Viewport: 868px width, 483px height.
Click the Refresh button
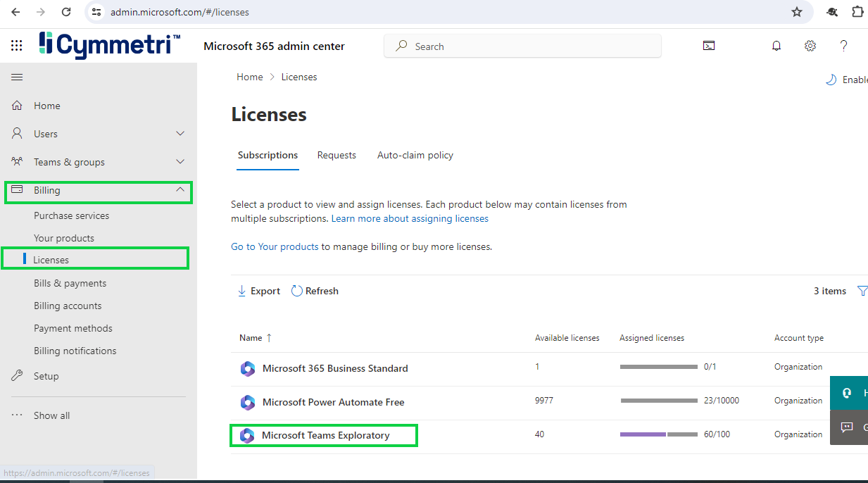point(315,291)
